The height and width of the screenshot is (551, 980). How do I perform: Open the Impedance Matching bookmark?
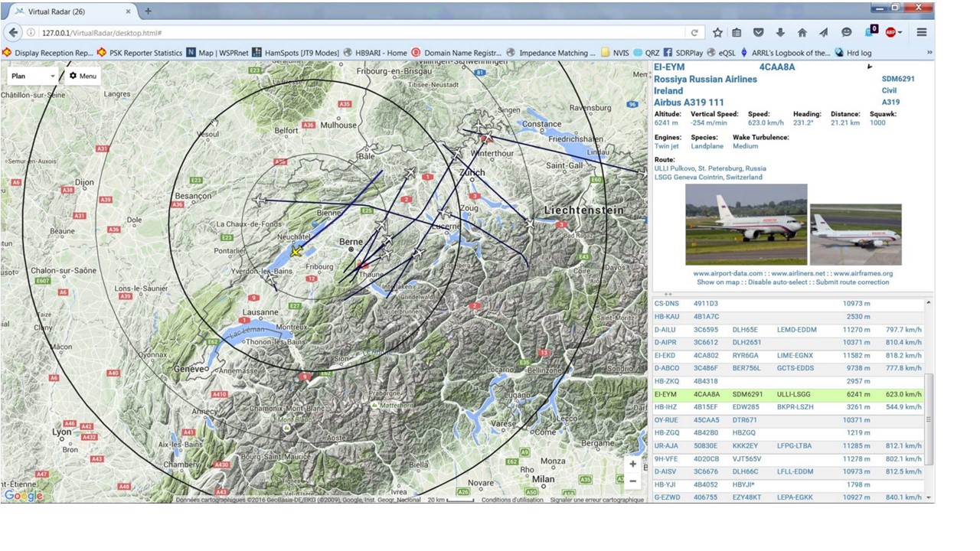551,53
